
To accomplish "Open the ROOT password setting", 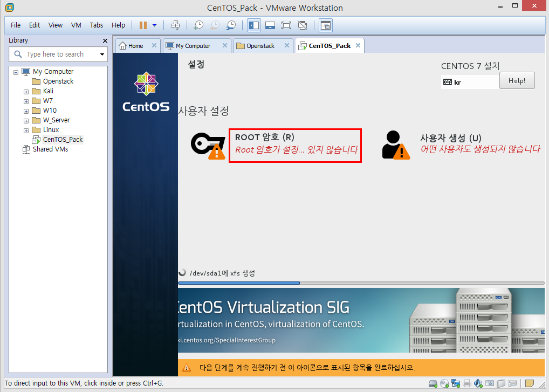I will pyautogui.click(x=295, y=145).
